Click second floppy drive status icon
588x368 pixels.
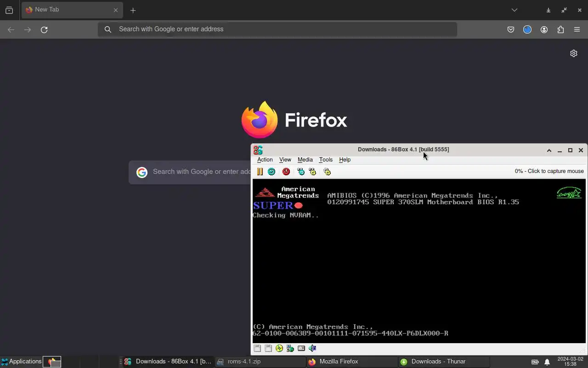(268, 348)
